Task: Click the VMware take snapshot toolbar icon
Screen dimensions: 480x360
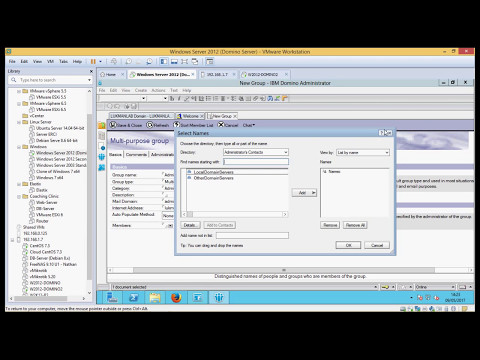Action: (x=129, y=61)
